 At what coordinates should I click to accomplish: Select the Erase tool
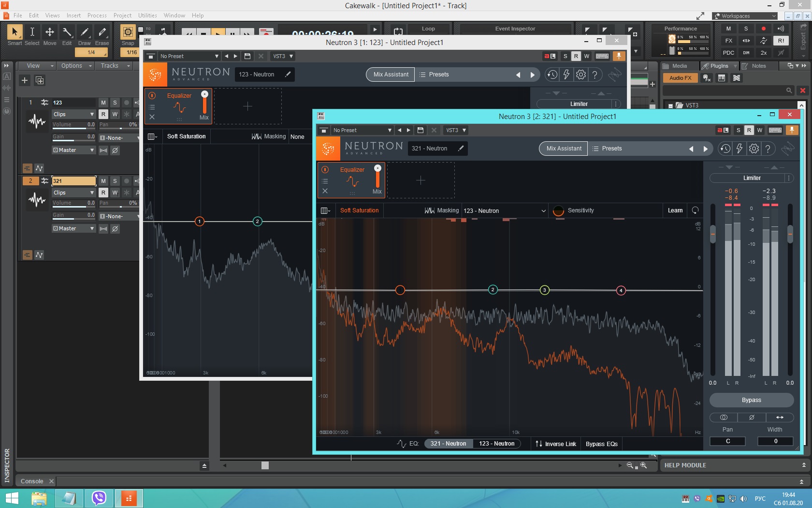[x=102, y=35]
